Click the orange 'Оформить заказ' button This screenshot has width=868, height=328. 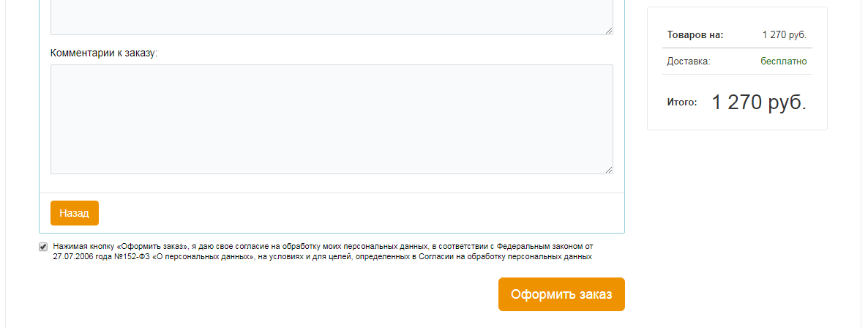coord(561,294)
